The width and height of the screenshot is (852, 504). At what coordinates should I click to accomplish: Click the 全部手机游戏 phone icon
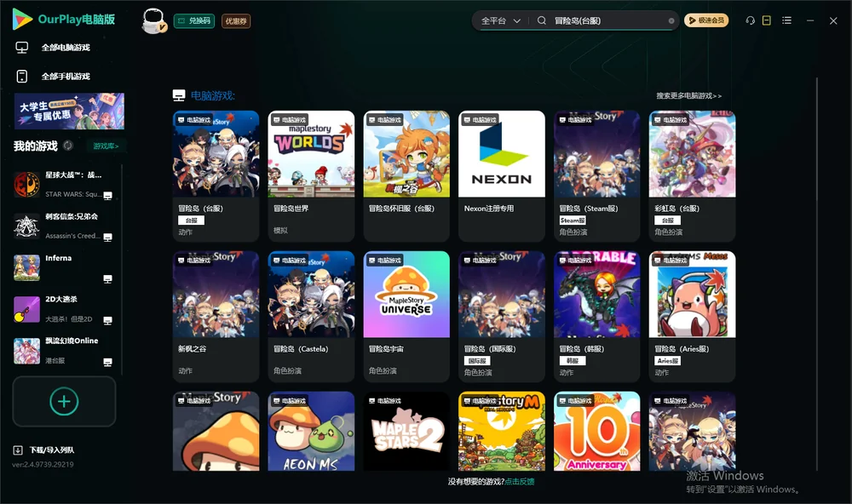pos(22,76)
